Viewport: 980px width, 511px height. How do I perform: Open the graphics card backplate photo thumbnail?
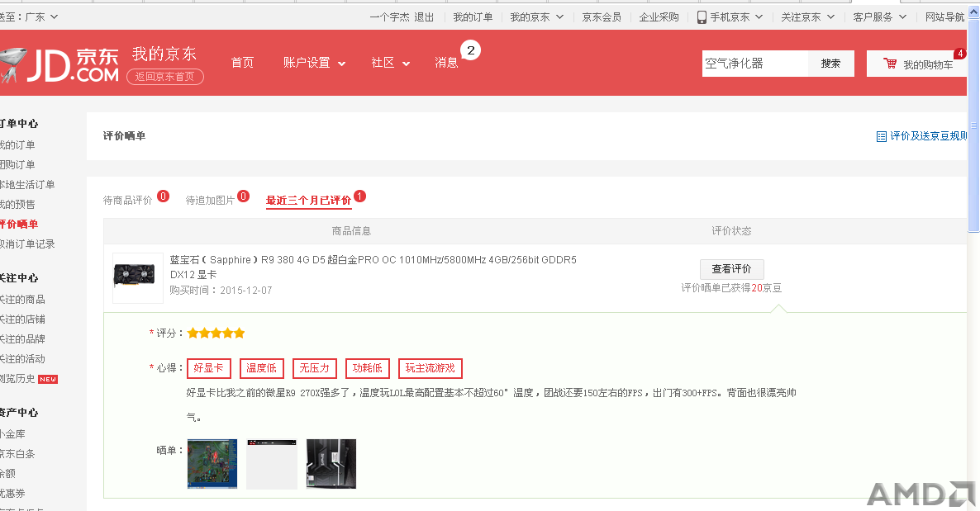pyautogui.click(x=331, y=463)
